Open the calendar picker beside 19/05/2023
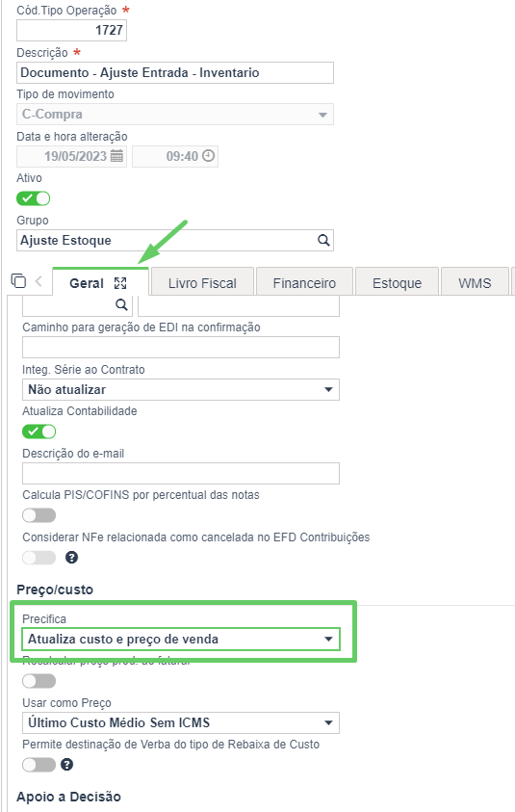The image size is (515, 812). 117,156
